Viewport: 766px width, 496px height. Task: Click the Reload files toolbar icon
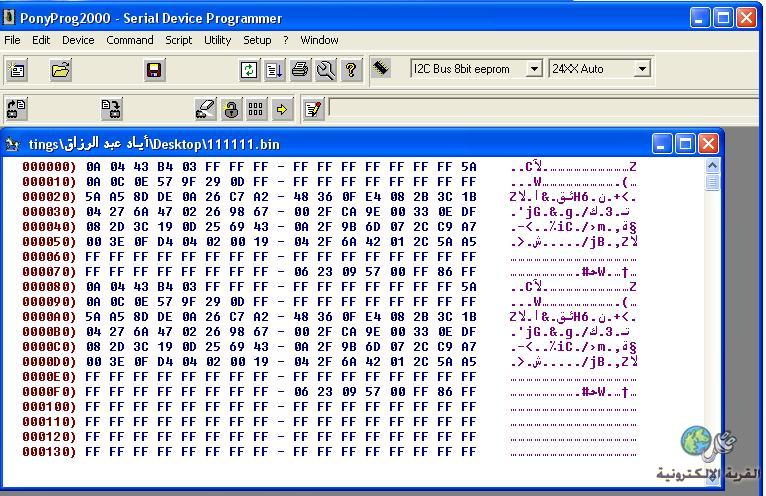[249, 70]
